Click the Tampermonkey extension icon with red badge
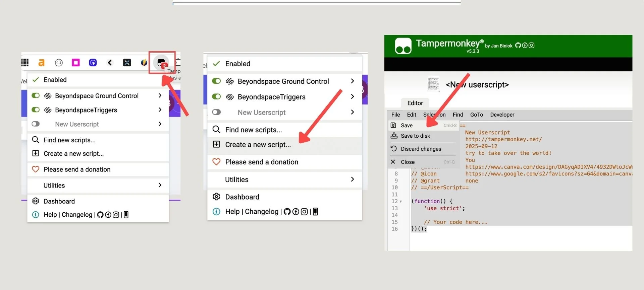The image size is (644, 290). tap(162, 63)
